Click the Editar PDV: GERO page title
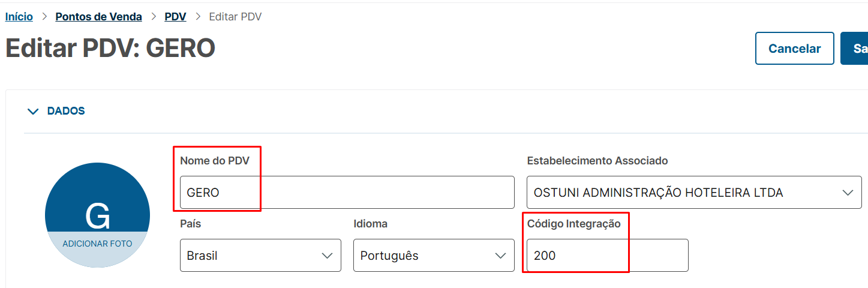 click(x=110, y=49)
